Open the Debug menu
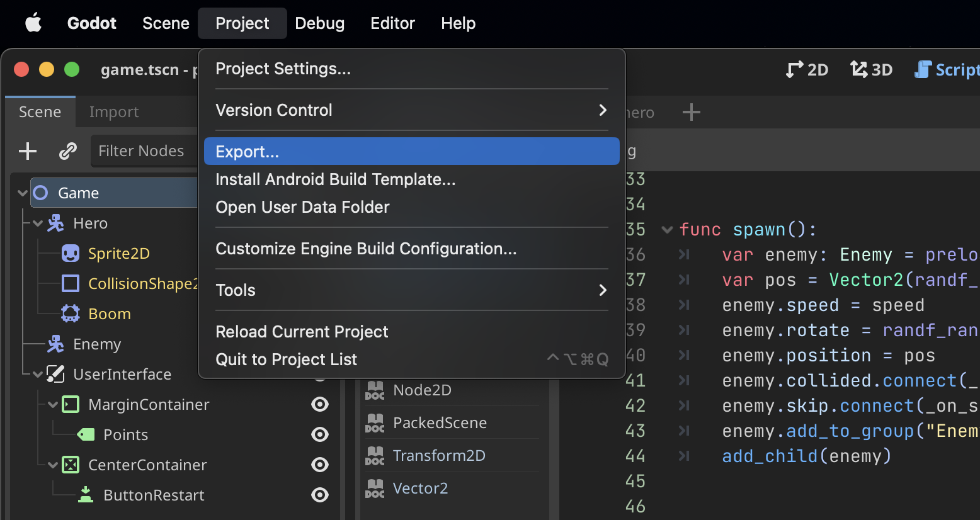The height and width of the screenshot is (520, 980). (319, 23)
